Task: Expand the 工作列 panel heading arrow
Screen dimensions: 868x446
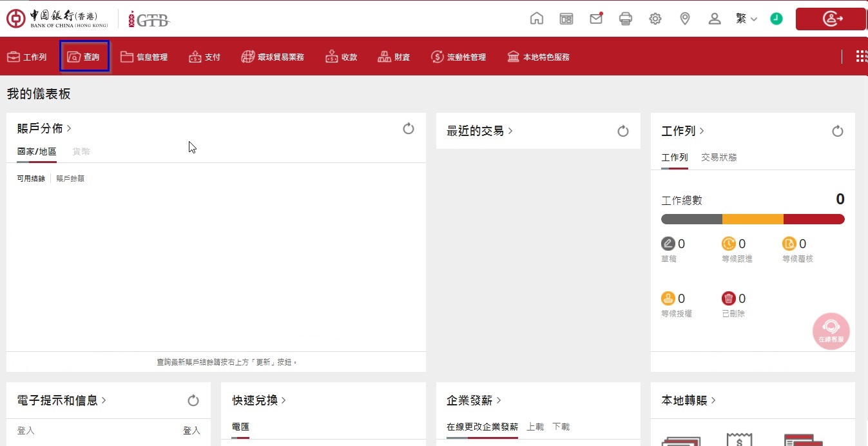Action: click(702, 131)
